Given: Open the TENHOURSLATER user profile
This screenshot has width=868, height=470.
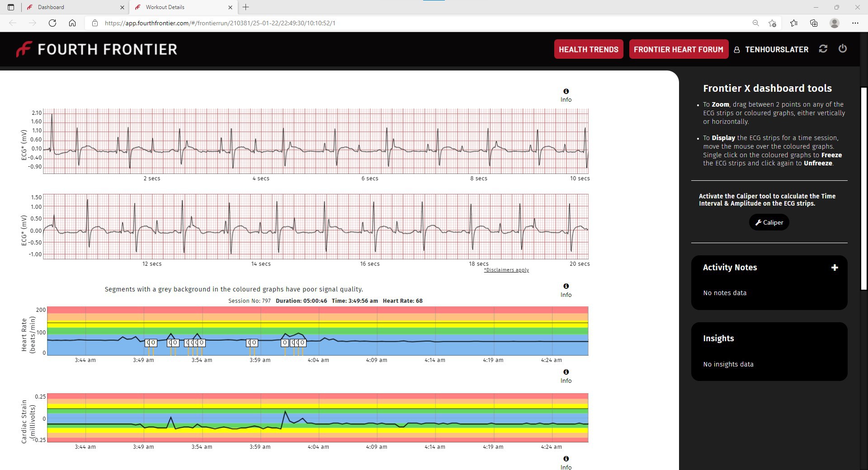Looking at the screenshot, I should [x=771, y=50].
